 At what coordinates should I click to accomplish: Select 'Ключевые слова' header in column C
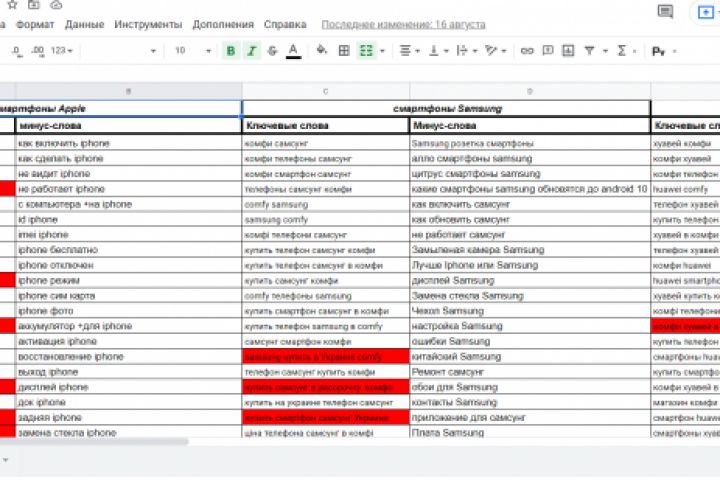326,125
